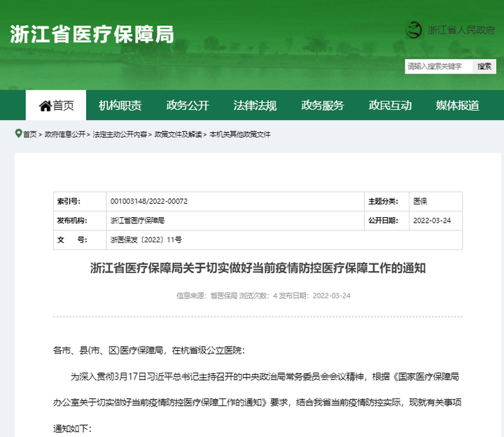Select index number 001003148/2022-00072
Image resolution: width=504 pixels, height=437 pixels.
[149, 201]
